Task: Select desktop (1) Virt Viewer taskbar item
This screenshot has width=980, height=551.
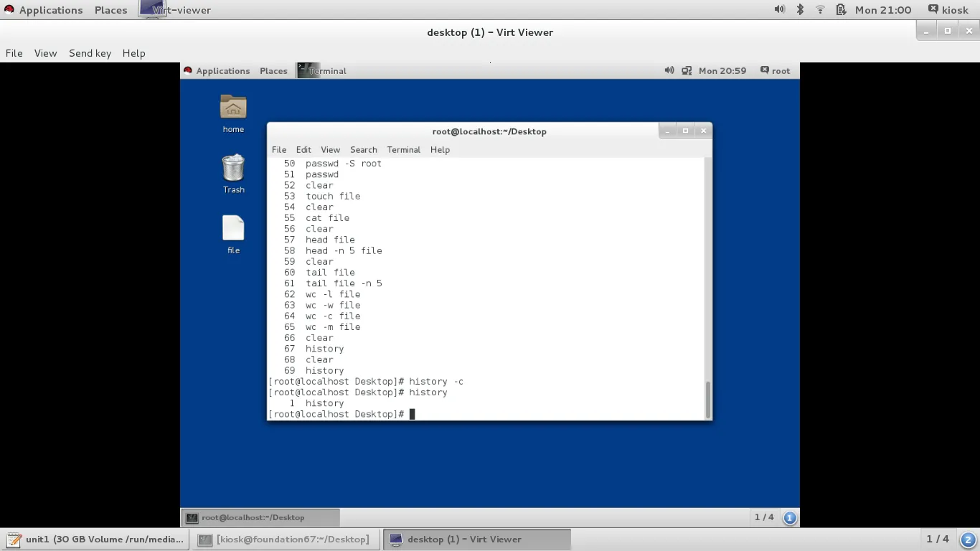Action: pyautogui.click(x=477, y=540)
